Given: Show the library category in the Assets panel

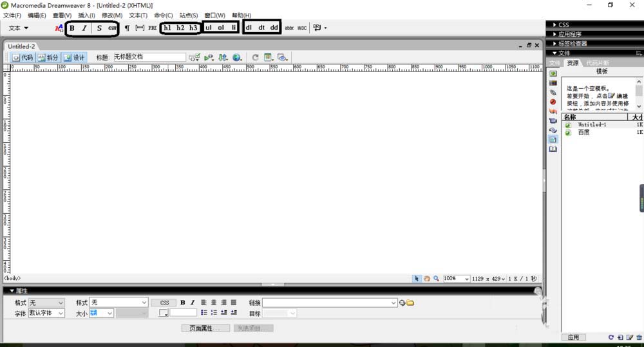Looking at the screenshot, I should coord(553,149).
